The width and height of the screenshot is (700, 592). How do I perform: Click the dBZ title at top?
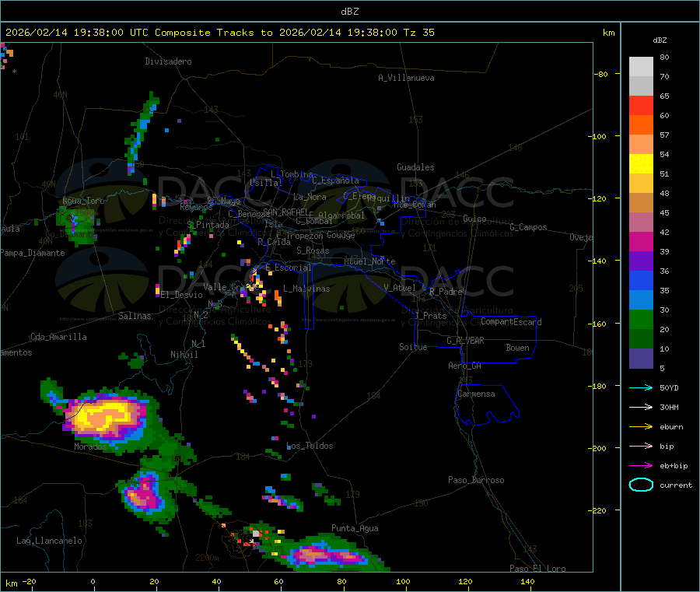pyautogui.click(x=349, y=12)
